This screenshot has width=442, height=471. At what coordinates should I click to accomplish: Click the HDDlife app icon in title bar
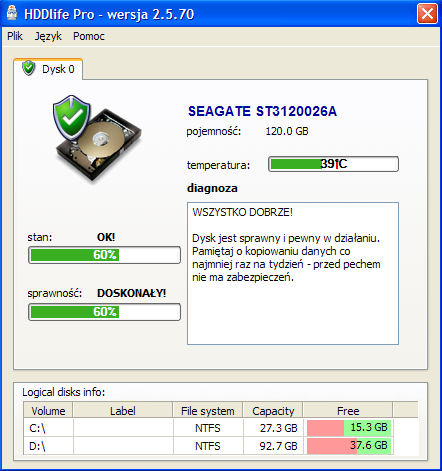[x=12, y=12]
